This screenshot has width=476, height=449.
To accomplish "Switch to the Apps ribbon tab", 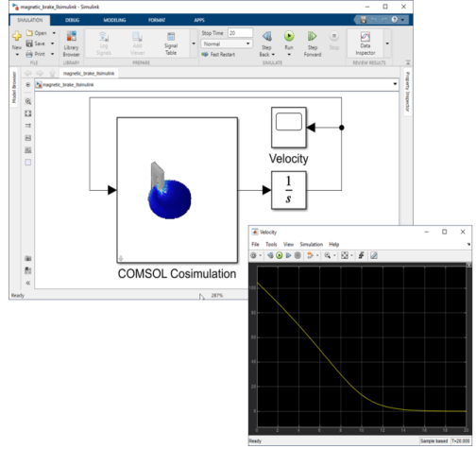I will coord(199,20).
